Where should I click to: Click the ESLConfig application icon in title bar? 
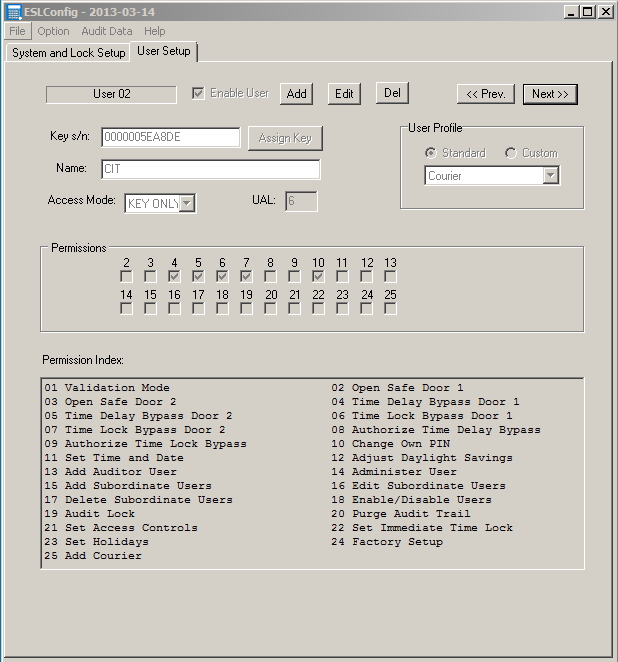(13, 12)
